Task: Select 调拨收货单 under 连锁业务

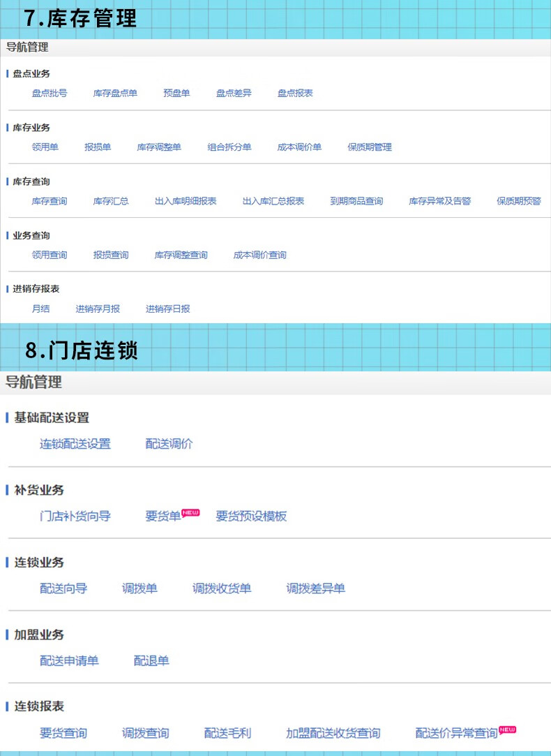Action: [222, 588]
